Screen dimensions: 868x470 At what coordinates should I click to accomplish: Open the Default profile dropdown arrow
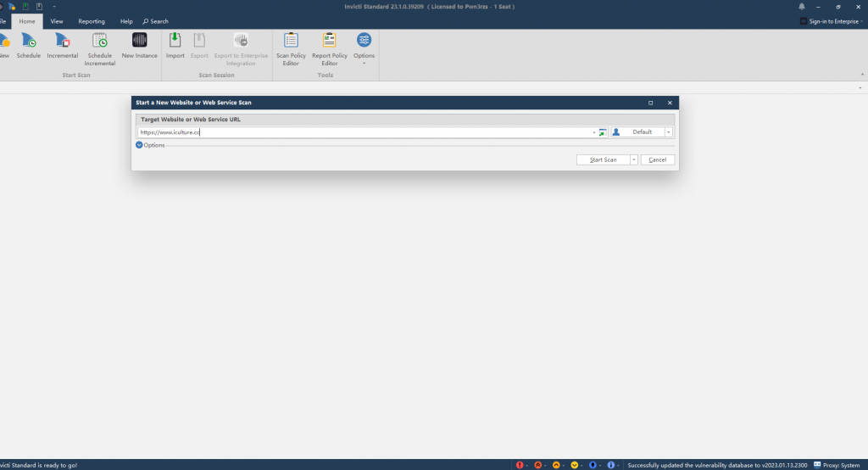click(668, 131)
